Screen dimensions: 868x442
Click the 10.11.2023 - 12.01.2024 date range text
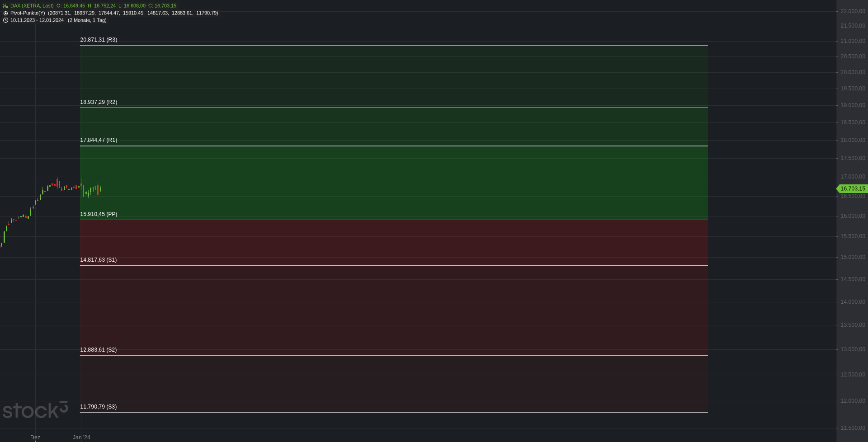[x=37, y=20]
